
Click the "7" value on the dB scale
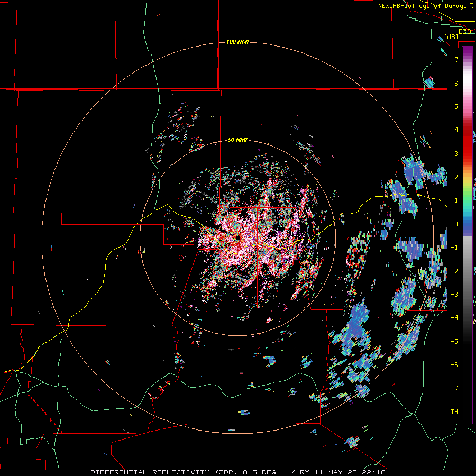pyautogui.click(x=456, y=59)
